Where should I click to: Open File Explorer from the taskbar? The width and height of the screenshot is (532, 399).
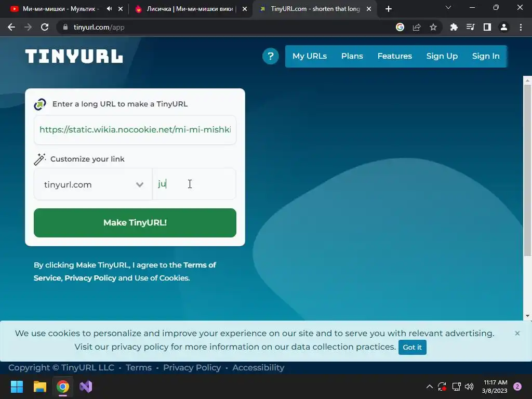point(39,387)
